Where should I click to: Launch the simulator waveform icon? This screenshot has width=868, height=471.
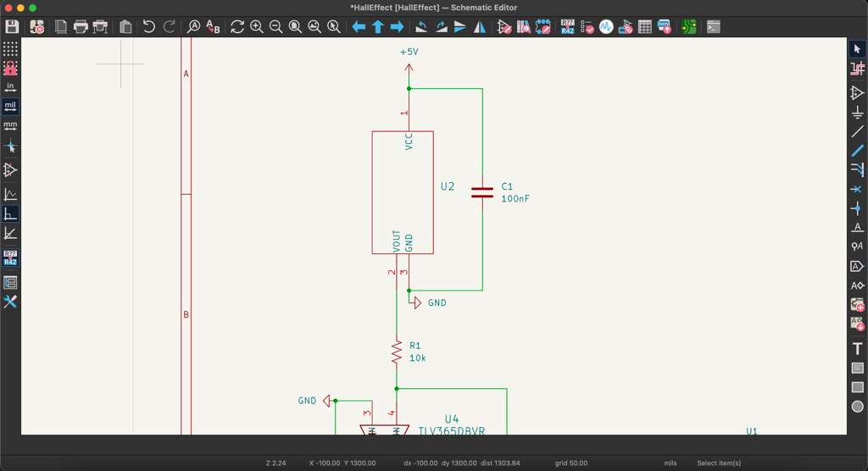click(x=606, y=27)
